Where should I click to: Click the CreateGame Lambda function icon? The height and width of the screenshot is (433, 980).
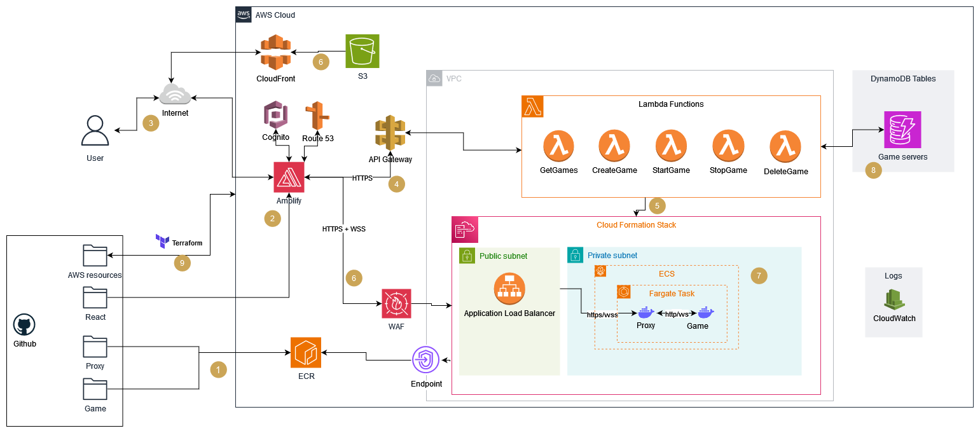click(x=614, y=146)
